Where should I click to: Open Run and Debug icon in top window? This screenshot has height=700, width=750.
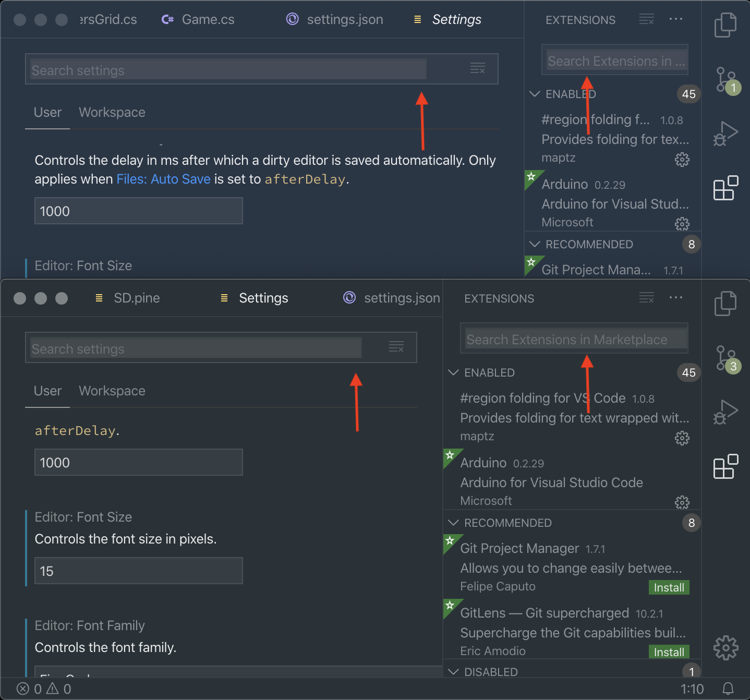click(x=725, y=134)
